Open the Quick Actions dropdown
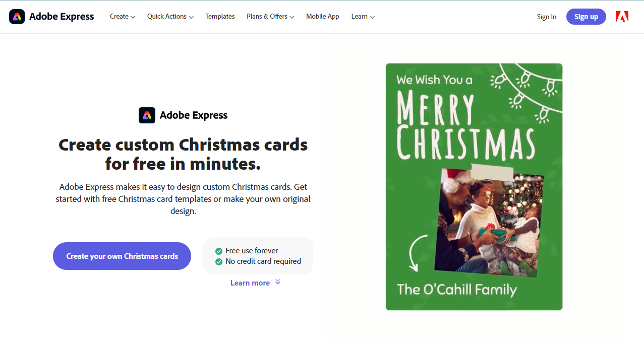Image resolution: width=644 pixels, height=350 pixels. click(170, 17)
